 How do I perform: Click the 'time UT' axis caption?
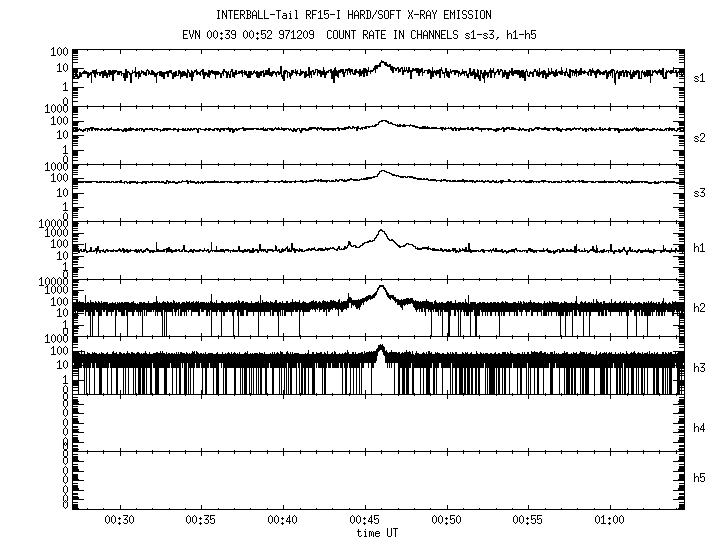pos(380,533)
